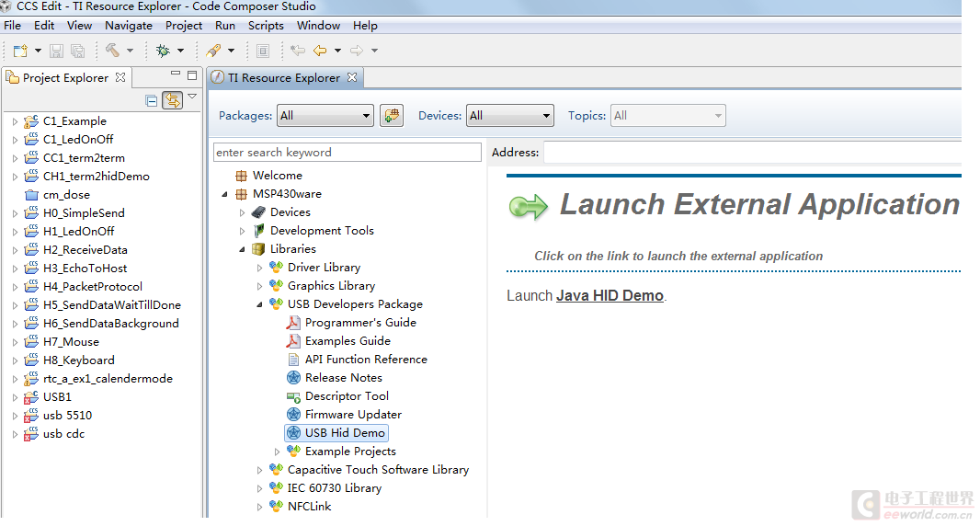Click the MSP430ware package icon
Viewport: 980px width, 526px height.
(241, 195)
